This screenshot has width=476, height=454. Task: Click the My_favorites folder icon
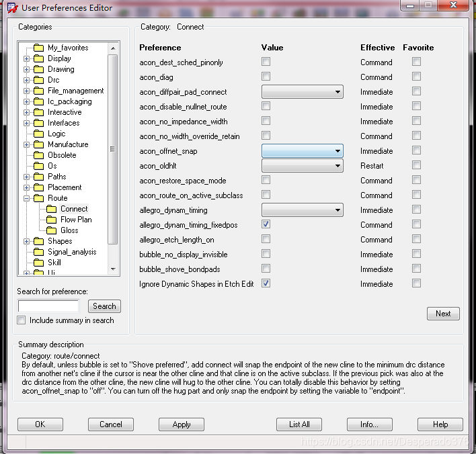(x=38, y=48)
